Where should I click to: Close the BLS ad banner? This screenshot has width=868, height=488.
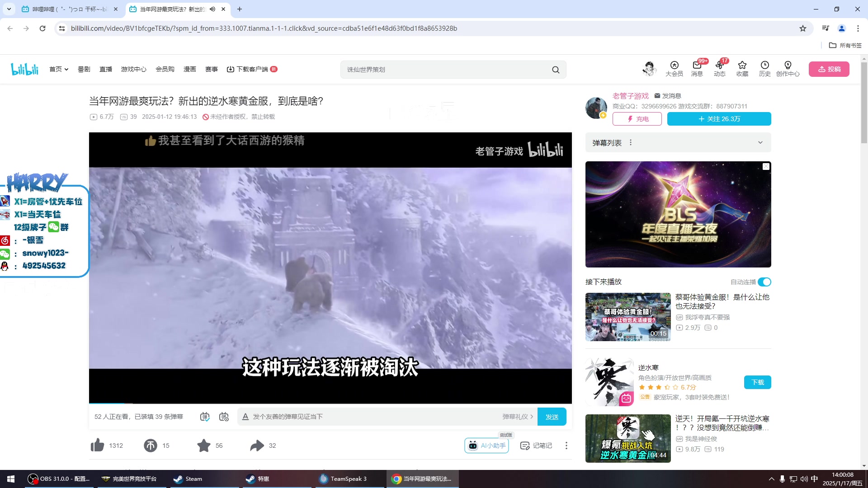[x=766, y=167]
